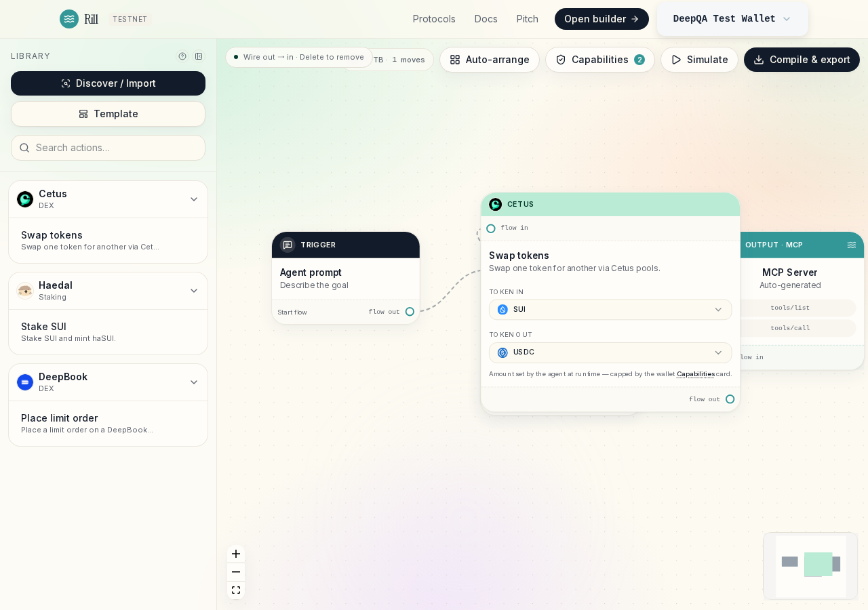Click the zoom out minus button
Viewport: 868px width, 610px height.
coord(236,572)
